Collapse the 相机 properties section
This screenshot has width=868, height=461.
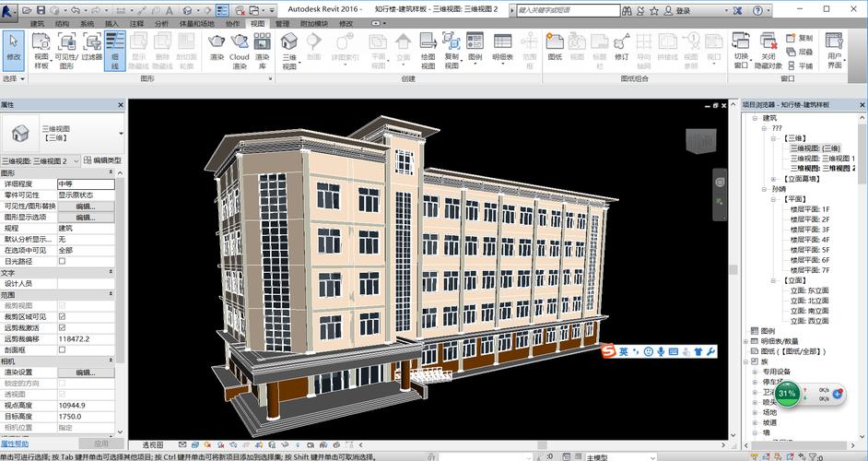pos(111,361)
